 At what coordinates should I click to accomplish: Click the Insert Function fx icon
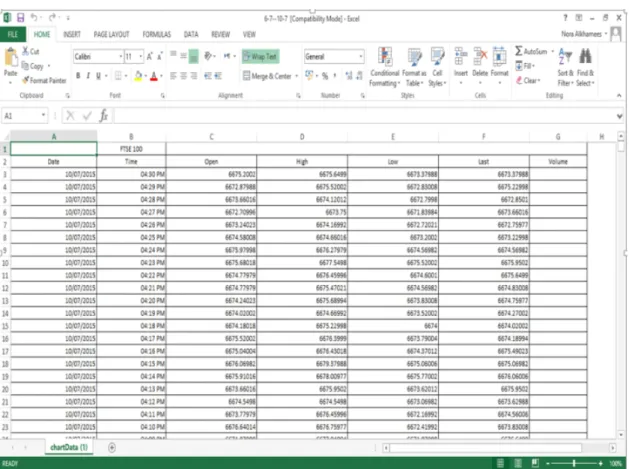(x=103, y=116)
